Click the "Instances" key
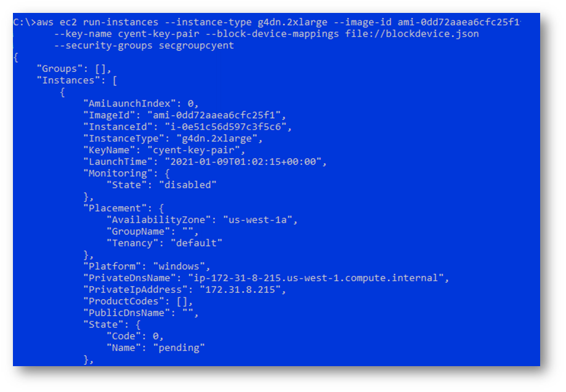 coord(68,81)
